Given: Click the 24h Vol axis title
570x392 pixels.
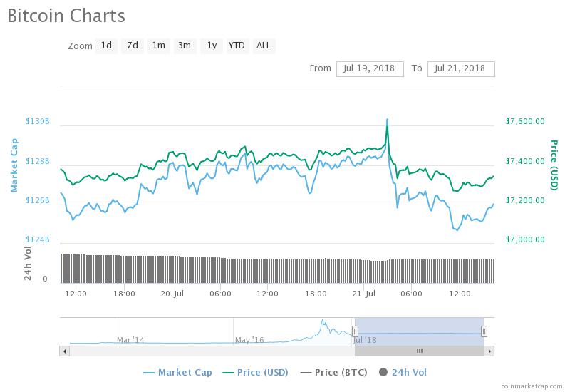Looking at the screenshot, I should point(28,263).
